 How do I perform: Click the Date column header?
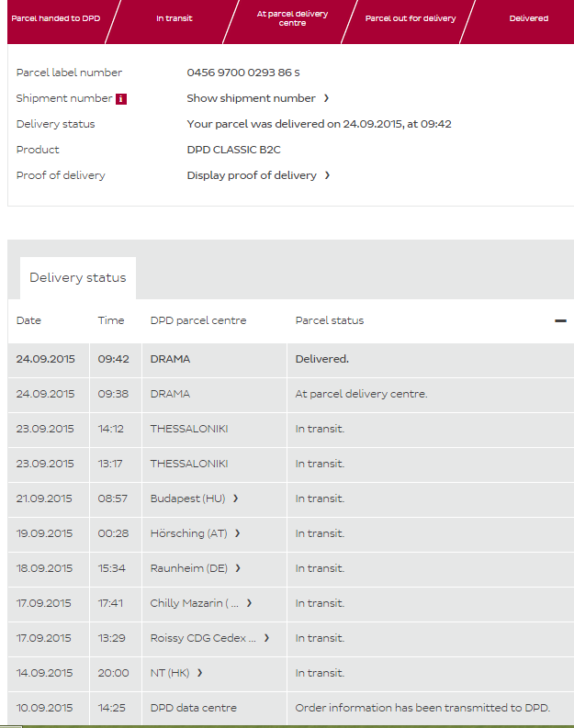point(28,320)
